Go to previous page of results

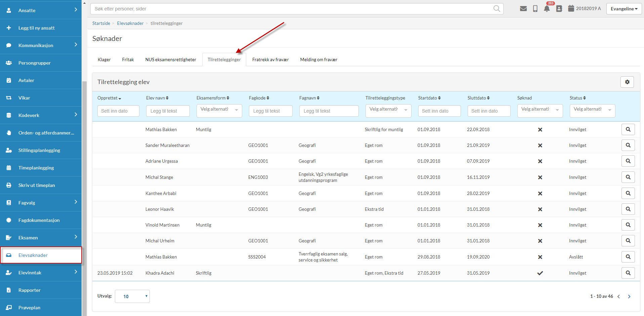[x=619, y=297]
